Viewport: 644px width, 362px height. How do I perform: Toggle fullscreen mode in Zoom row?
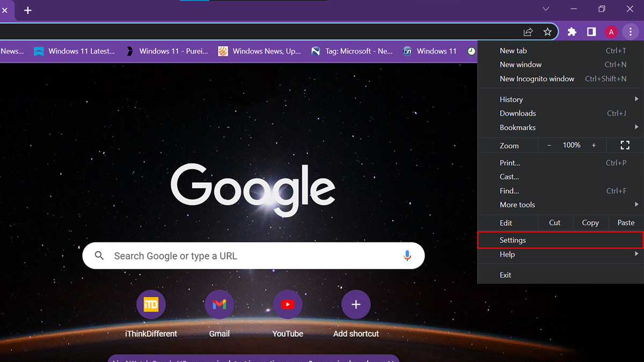pos(625,145)
